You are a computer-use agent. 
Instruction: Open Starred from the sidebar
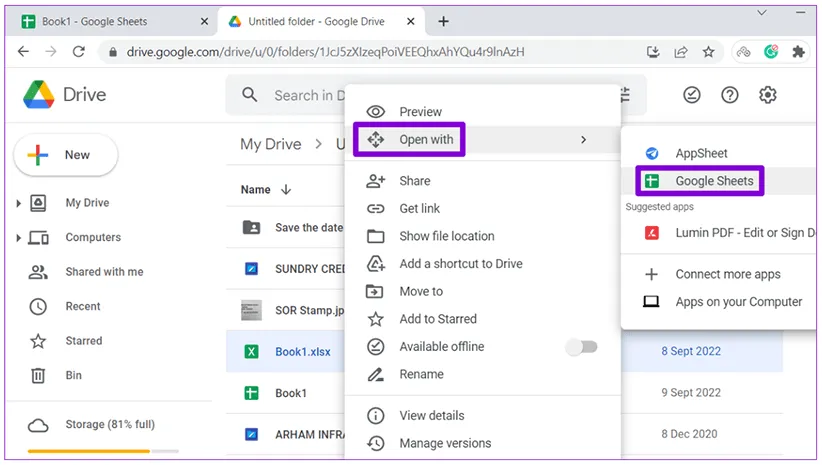[83, 341]
